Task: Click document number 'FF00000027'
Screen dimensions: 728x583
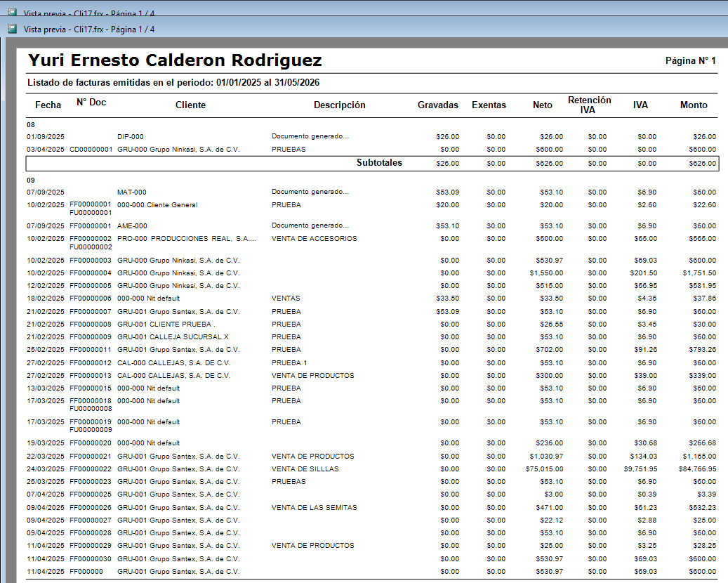Action: [x=91, y=520]
